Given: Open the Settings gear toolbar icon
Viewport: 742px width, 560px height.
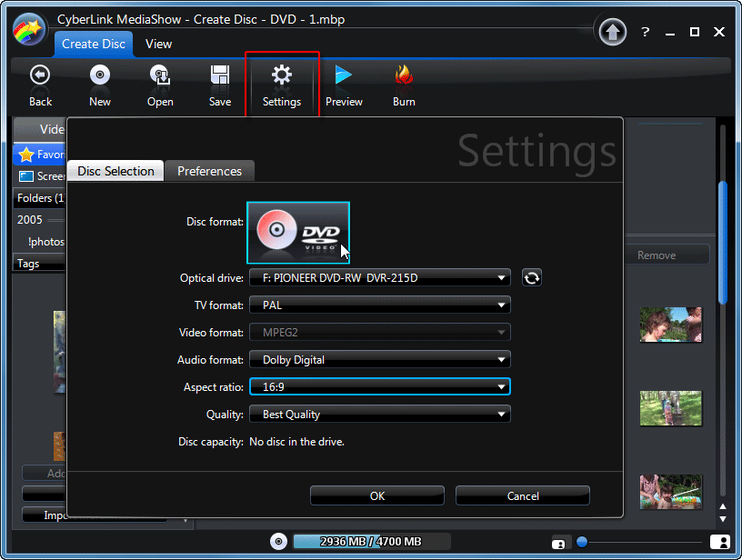Looking at the screenshot, I should pos(282,85).
